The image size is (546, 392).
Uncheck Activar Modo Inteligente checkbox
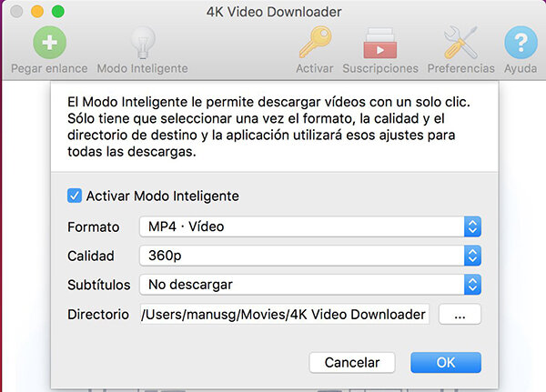tap(75, 196)
